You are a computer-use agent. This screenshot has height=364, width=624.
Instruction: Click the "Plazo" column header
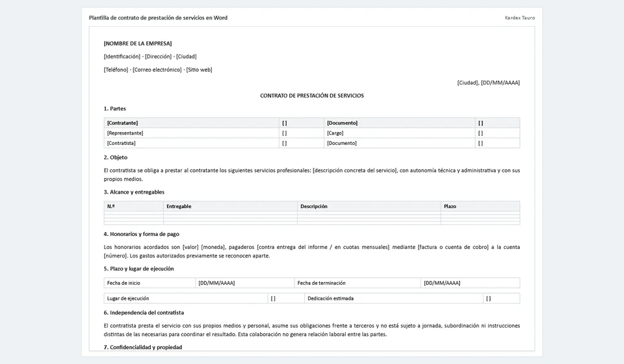click(480, 206)
